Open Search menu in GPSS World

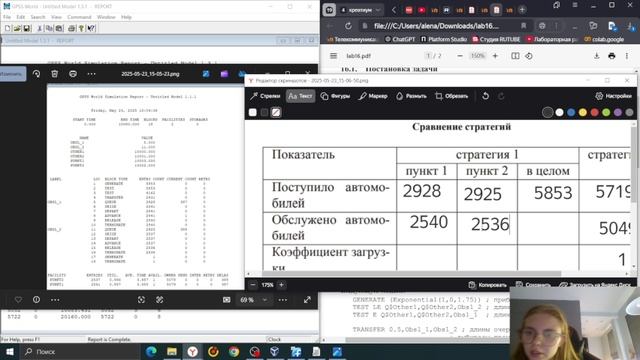38,17
